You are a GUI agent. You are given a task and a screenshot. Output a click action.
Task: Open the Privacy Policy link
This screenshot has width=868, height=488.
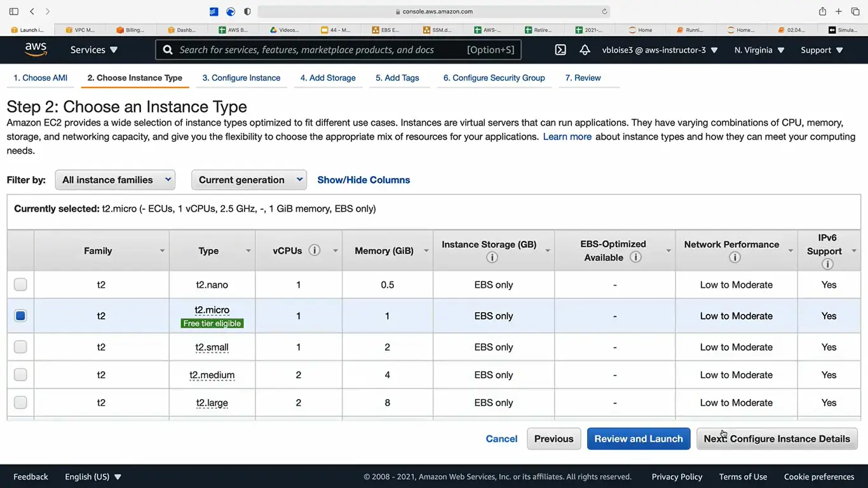[x=677, y=477]
